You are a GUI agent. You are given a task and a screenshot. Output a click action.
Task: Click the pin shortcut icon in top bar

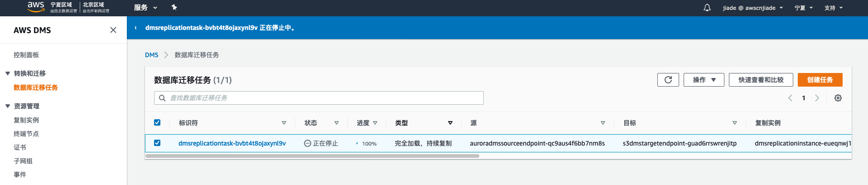174,7
